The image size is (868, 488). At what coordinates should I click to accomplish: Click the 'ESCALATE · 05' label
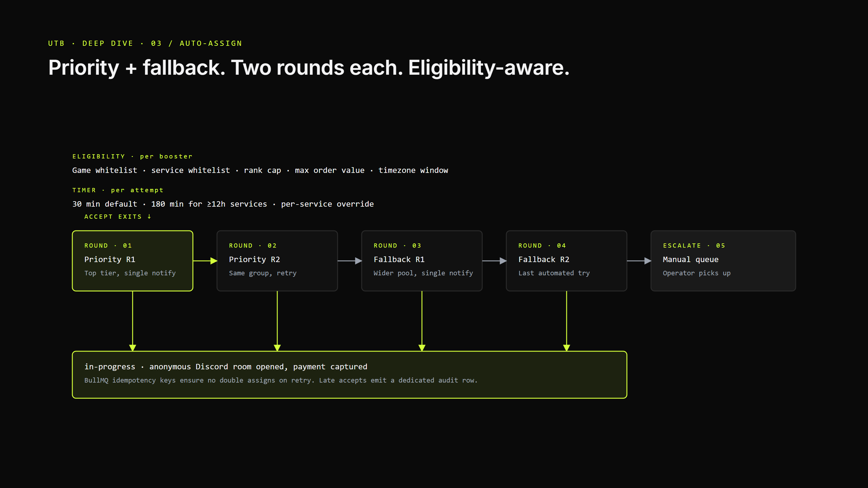click(x=694, y=246)
